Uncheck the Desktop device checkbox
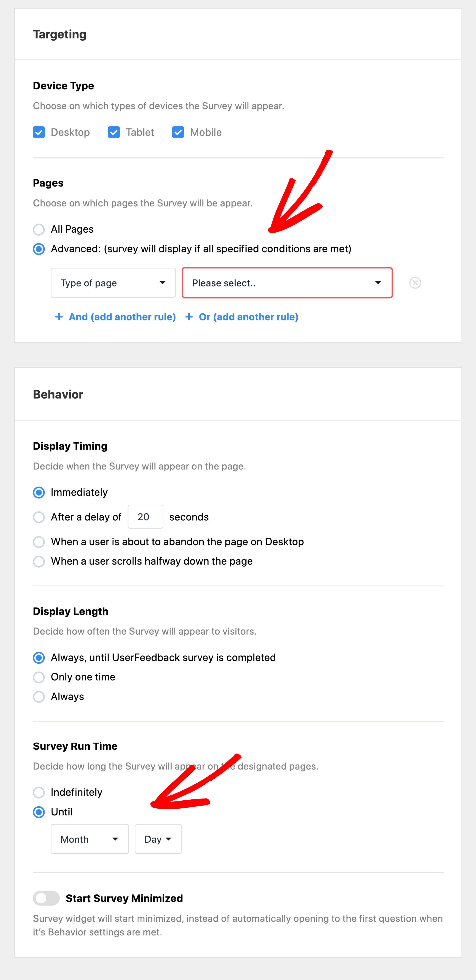The height and width of the screenshot is (980, 476). [39, 132]
